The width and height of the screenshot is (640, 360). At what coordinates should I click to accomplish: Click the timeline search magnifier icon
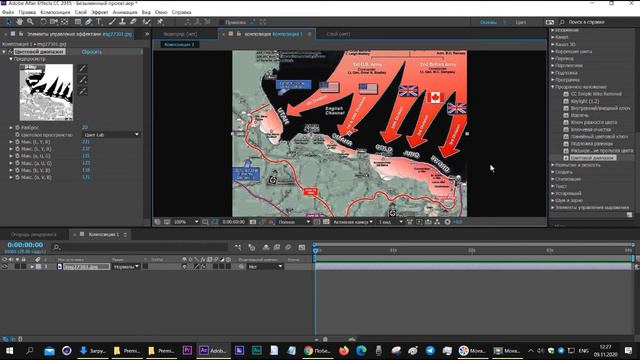click(57, 247)
